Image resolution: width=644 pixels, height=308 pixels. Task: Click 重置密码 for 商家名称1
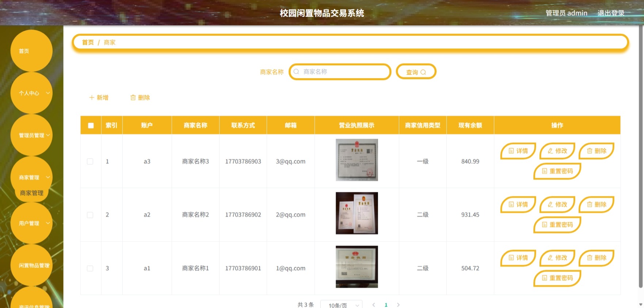(x=557, y=278)
